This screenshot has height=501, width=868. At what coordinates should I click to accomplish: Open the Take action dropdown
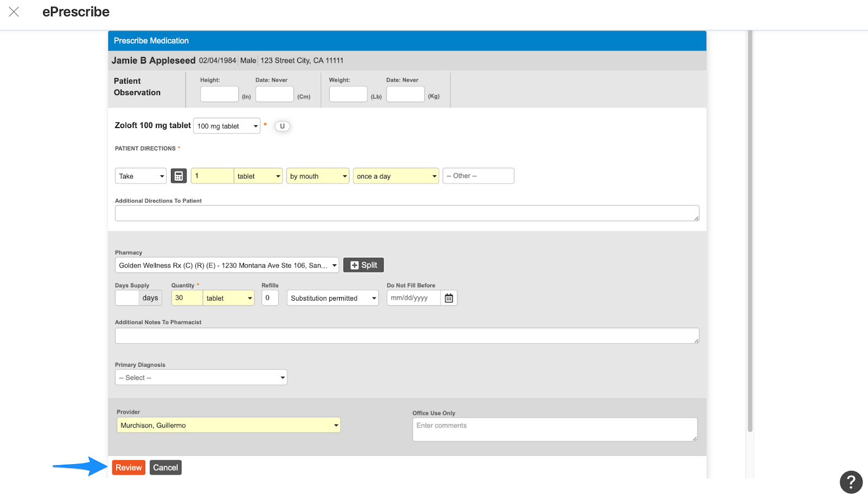tap(141, 176)
